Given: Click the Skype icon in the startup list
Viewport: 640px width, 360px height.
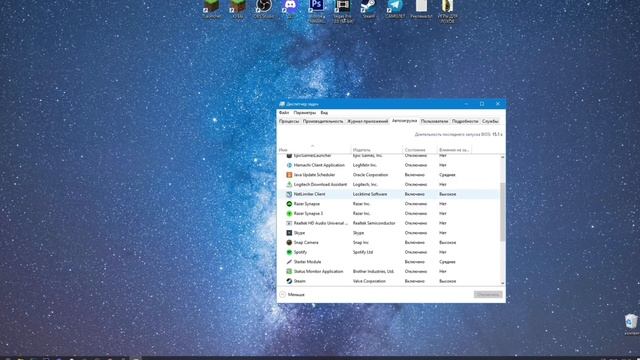Looking at the screenshot, I should pyautogui.click(x=289, y=233).
